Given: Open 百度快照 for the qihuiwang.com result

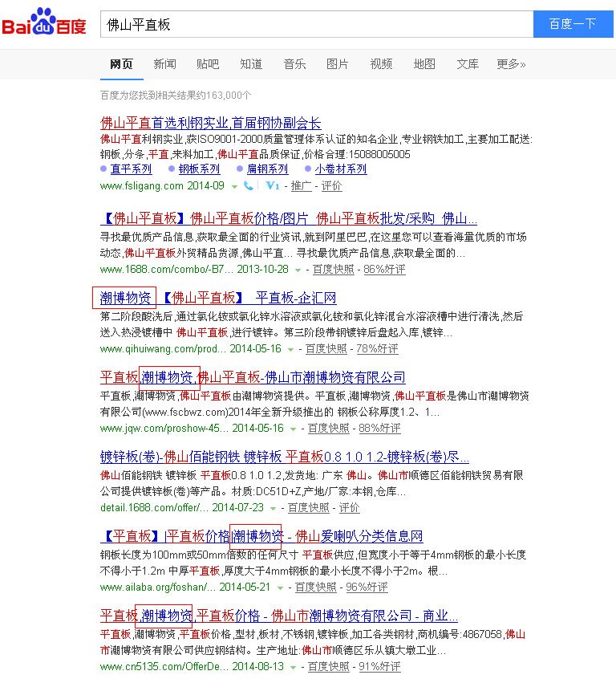Looking at the screenshot, I should point(326,348).
